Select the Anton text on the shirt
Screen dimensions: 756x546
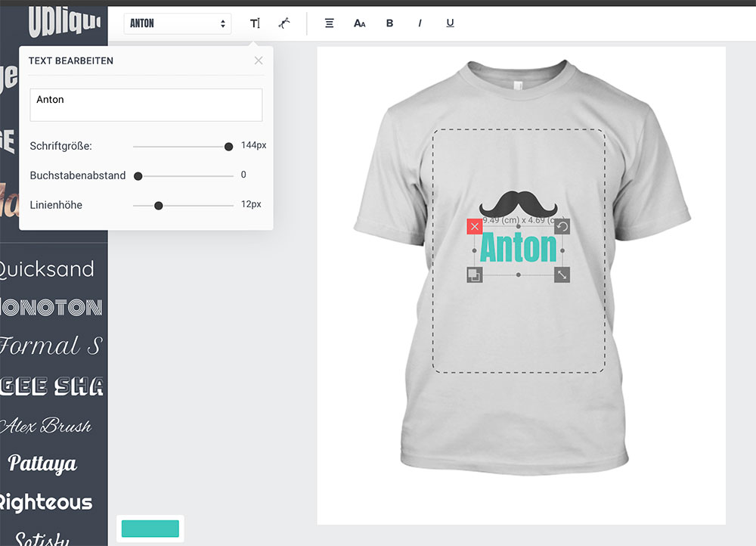click(519, 248)
